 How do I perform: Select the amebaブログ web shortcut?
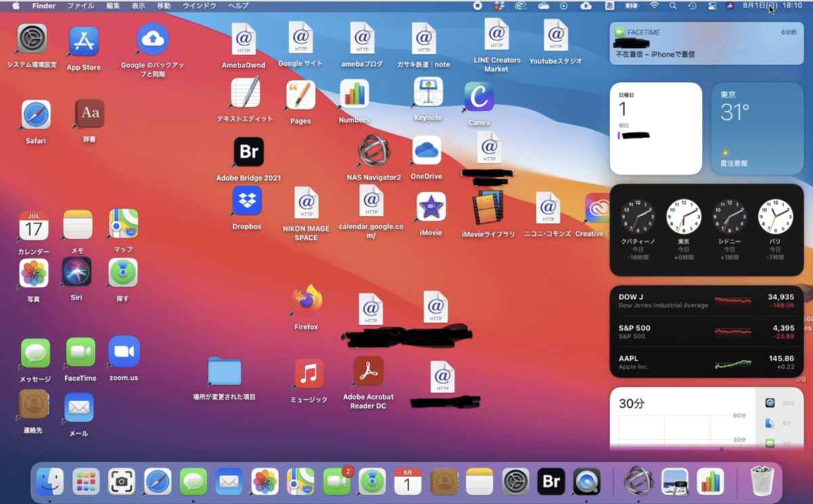click(x=362, y=39)
